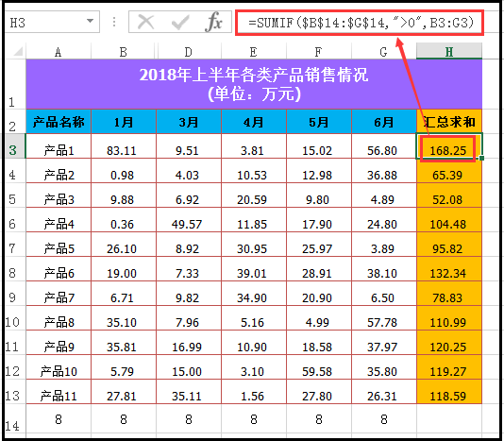The image size is (504, 441).
Task: Select cell with value 118.59
Action: [x=449, y=392]
